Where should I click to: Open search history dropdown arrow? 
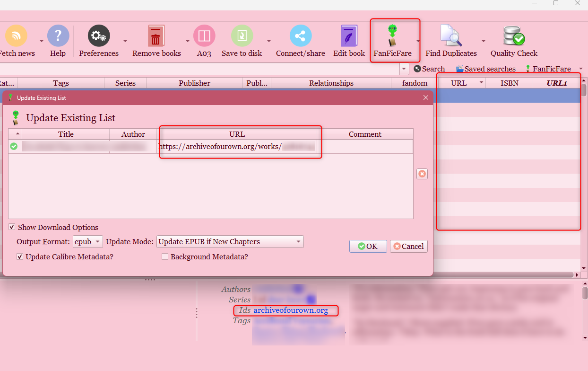[x=404, y=69]
